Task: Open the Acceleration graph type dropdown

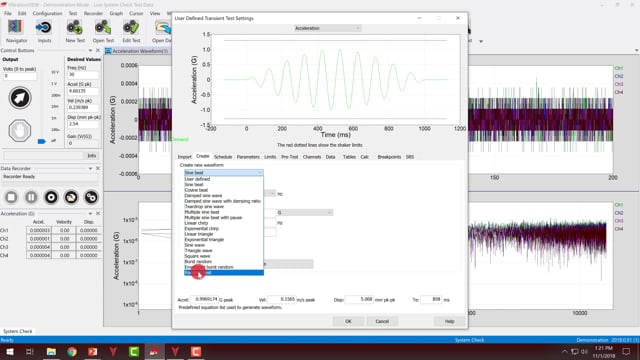Action: coord(327,28)
